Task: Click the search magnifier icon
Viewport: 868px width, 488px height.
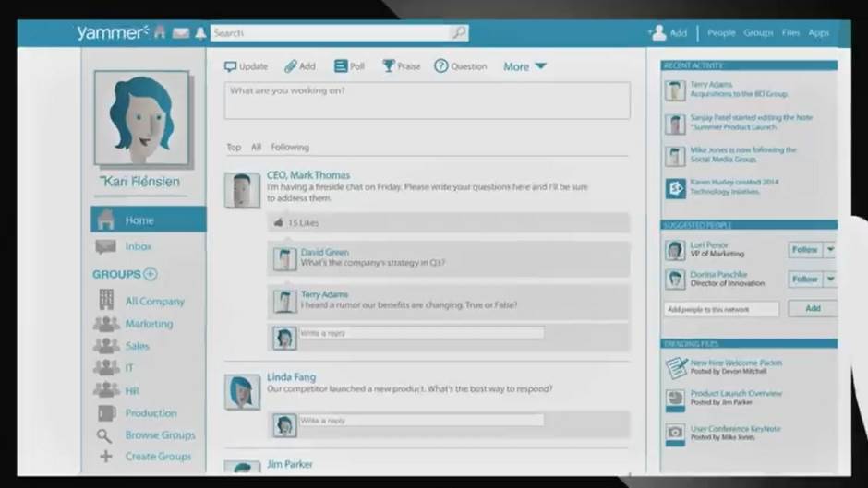Action: pyautogui.click(x=458, y=33)
